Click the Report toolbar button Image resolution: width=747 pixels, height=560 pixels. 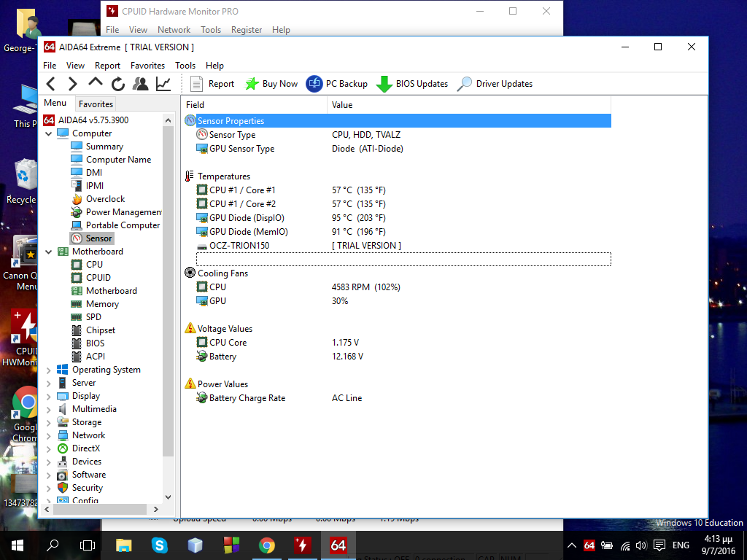click(212, 84)
